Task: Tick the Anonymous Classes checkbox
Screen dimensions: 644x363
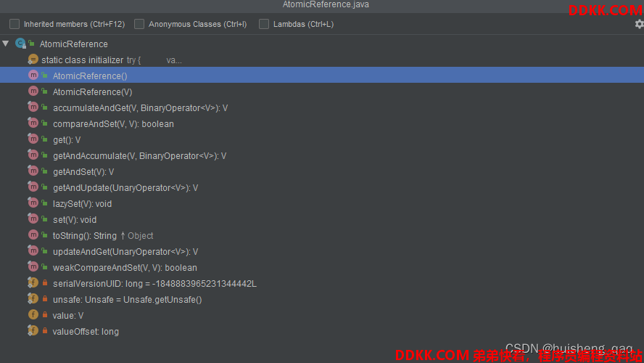Action: [x=139, y=24]
